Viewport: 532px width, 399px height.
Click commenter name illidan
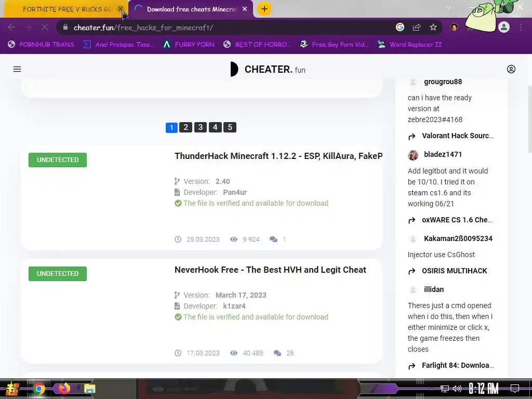(434, 289)
